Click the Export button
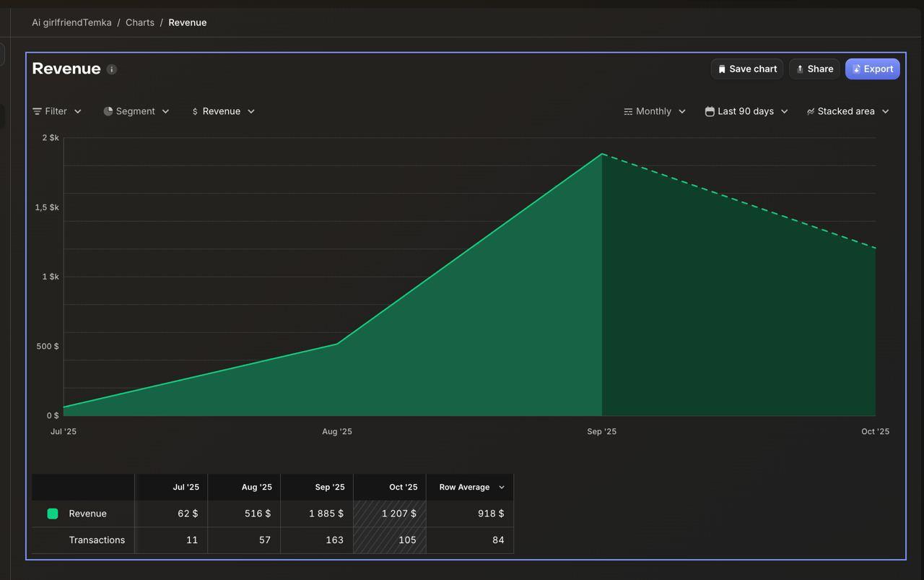Viewport: 924px width, 580px height. click(x=872, y=69)
